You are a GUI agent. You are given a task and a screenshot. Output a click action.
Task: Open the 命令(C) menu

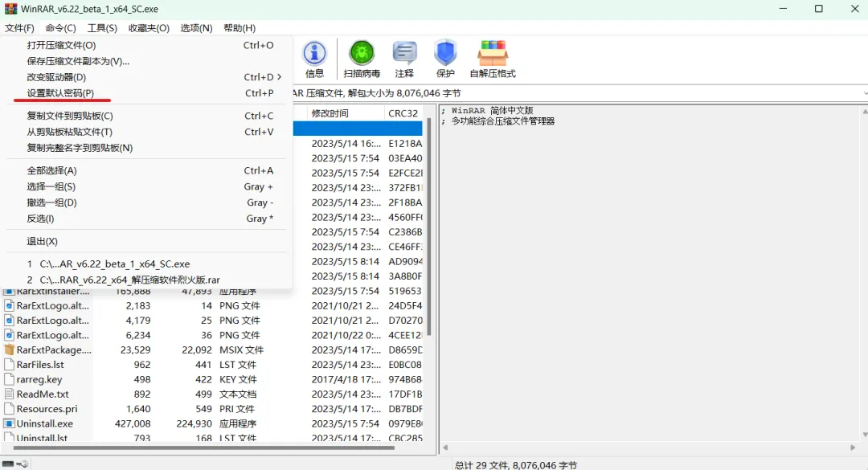61,27
